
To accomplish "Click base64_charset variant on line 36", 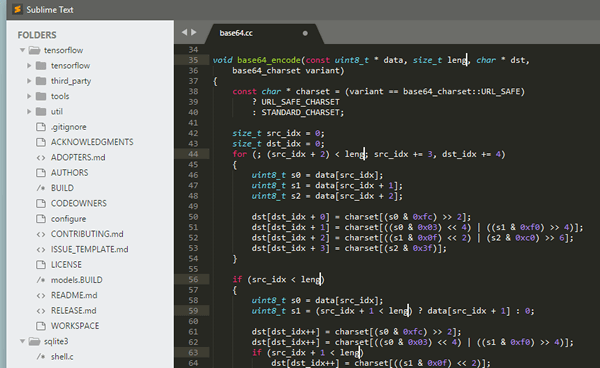I will pos(285,71).
